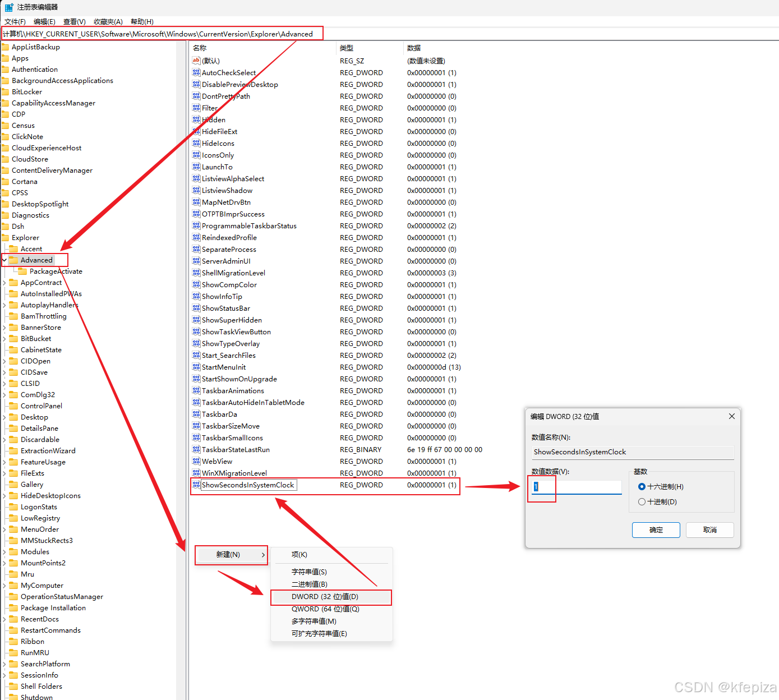Open the 新建(N) submenu arrow
The width and height of the screenshot is (779, 700).
click(263, 555)
